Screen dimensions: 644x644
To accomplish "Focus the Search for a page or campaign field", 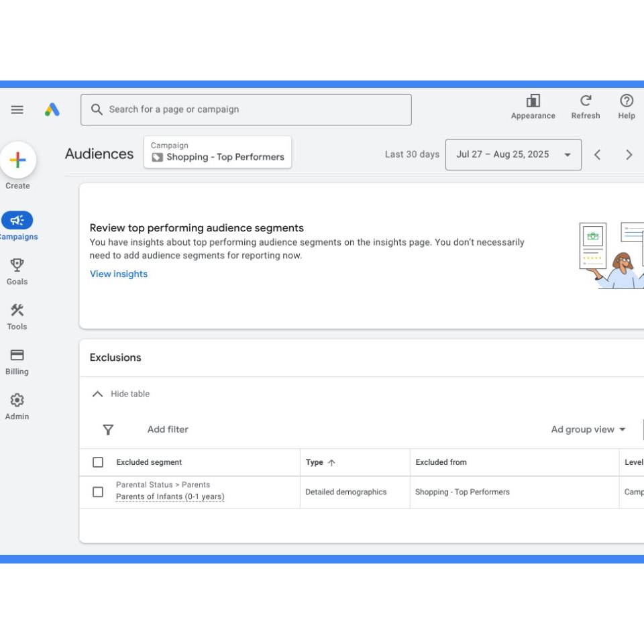I will [246, 109].
